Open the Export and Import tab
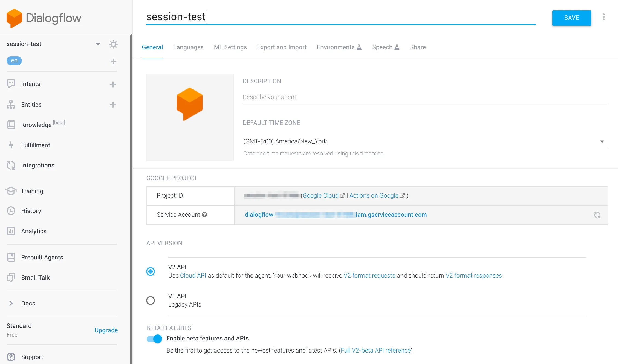Screen dimensions: 618x364 tap(282, 47)
